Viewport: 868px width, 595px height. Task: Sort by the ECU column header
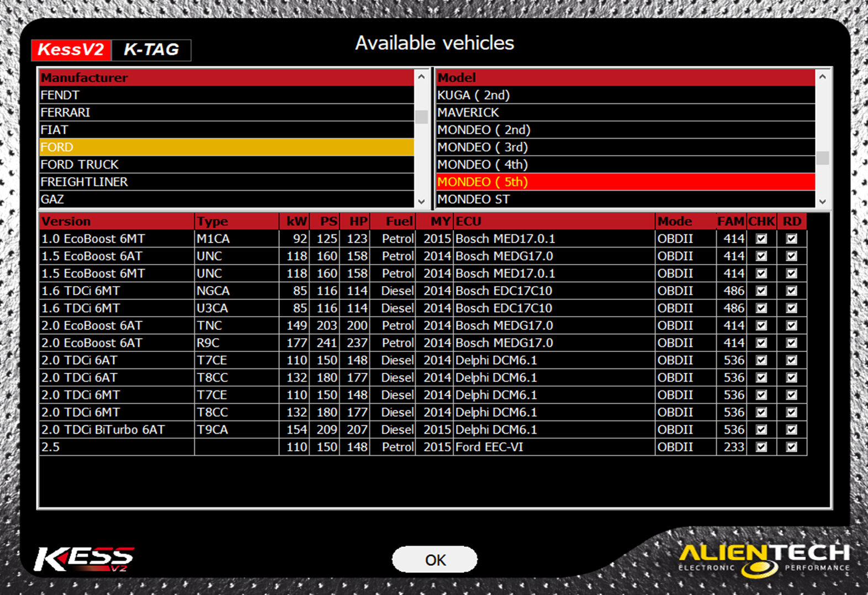553,222
